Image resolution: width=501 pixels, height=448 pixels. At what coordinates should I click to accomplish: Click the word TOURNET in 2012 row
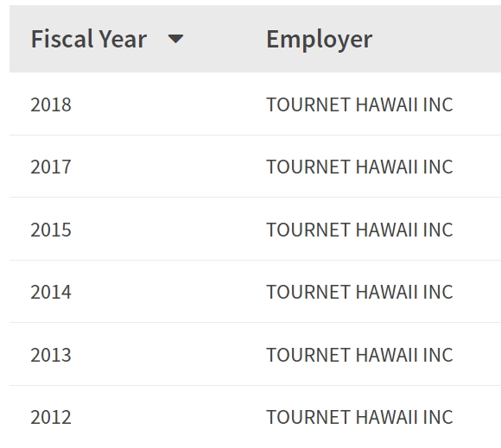click(308, 417)
